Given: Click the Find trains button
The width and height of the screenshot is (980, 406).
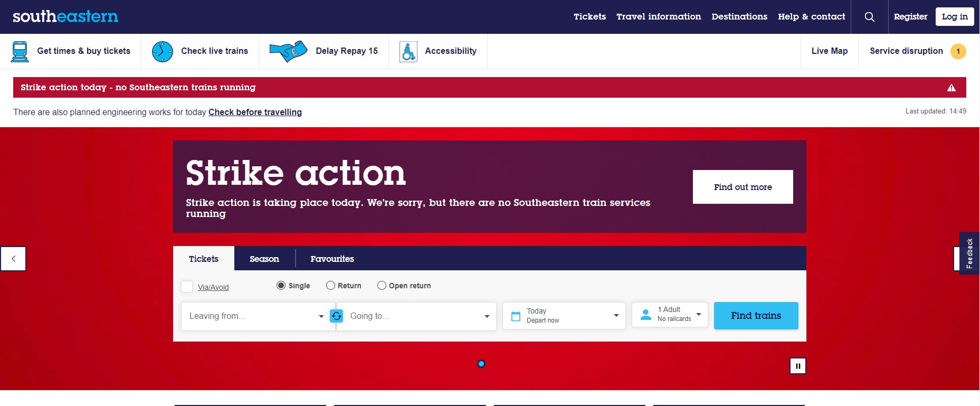Looking at the screenshot, I should (756, 316).
